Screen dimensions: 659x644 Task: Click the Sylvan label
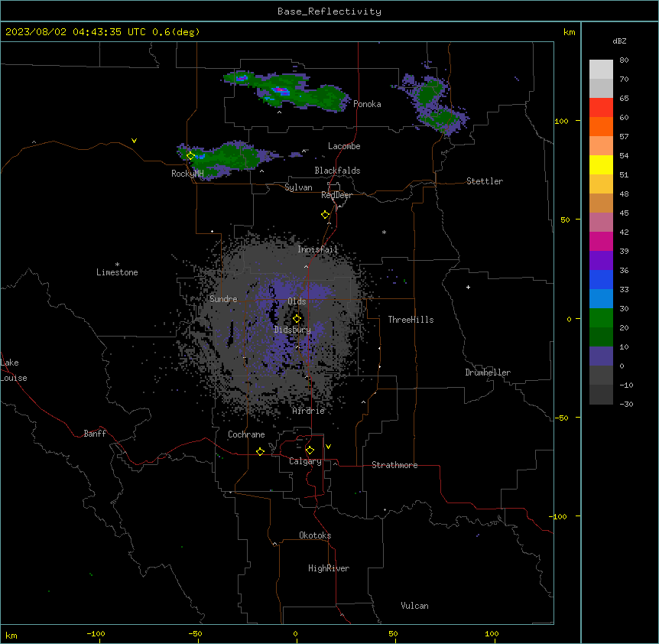click(298, 187)
